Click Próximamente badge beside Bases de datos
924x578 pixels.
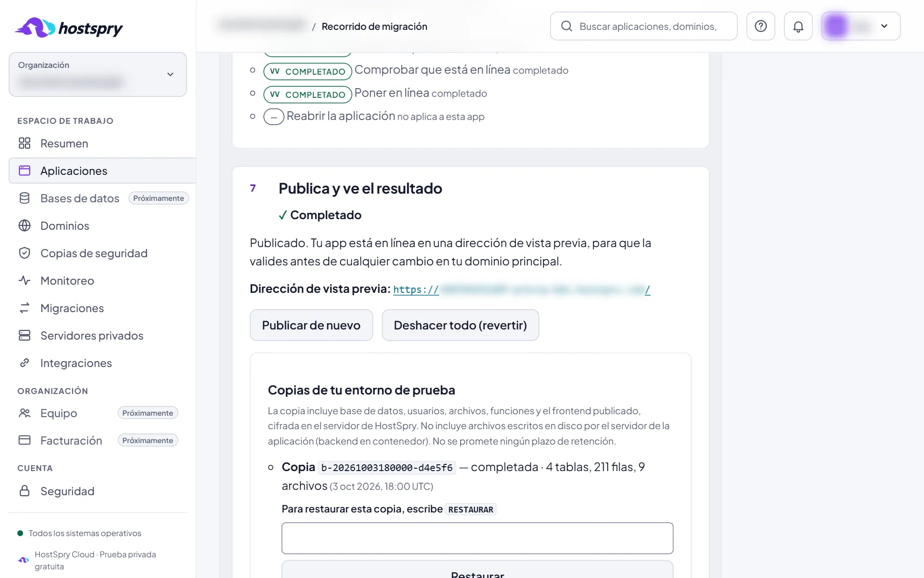pyautogui.click(x=159, y=198)
